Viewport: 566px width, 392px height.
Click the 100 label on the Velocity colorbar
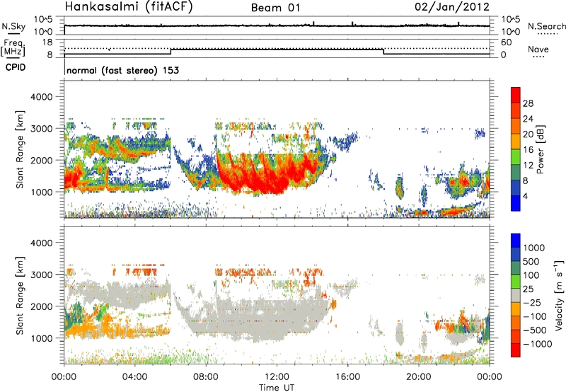tap(531, 275)
